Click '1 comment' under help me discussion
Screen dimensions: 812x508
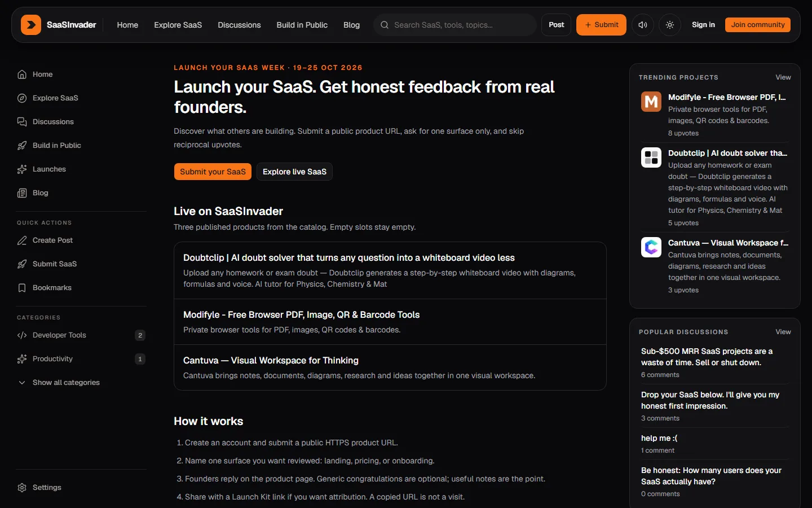point(657,450)
